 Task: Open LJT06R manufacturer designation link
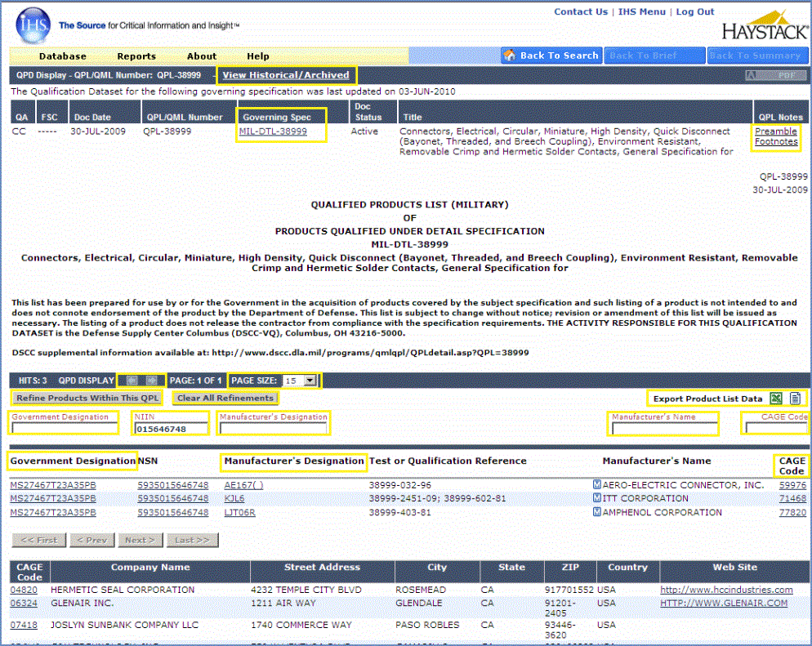(x=239, y=512)
